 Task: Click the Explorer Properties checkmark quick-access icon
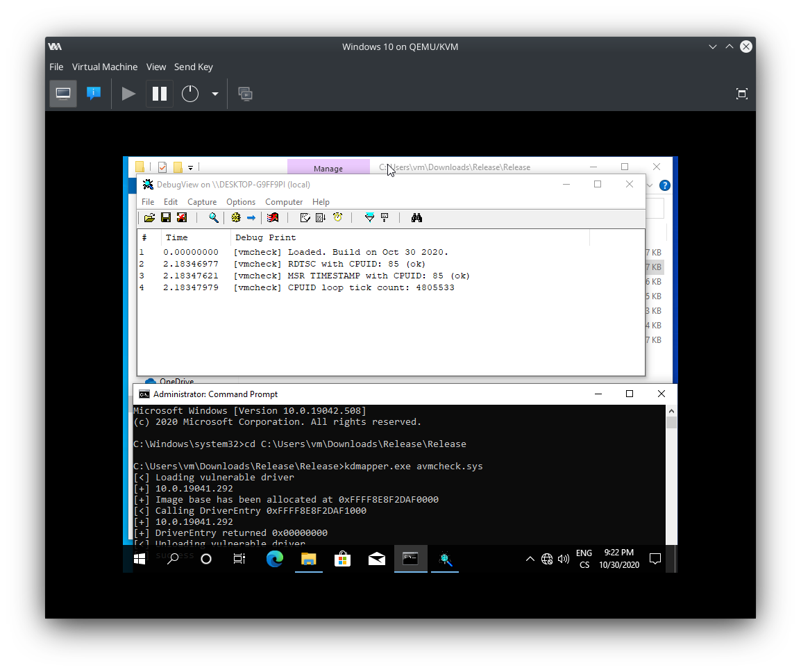tap(162, 167)
